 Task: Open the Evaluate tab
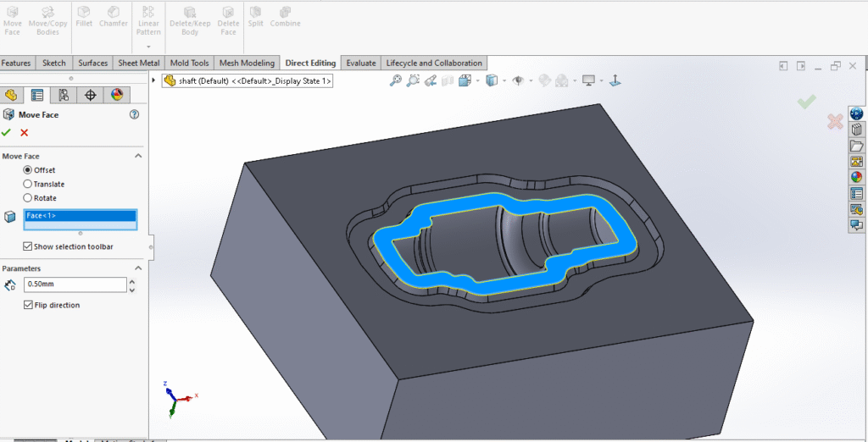[x=360, y=63]
